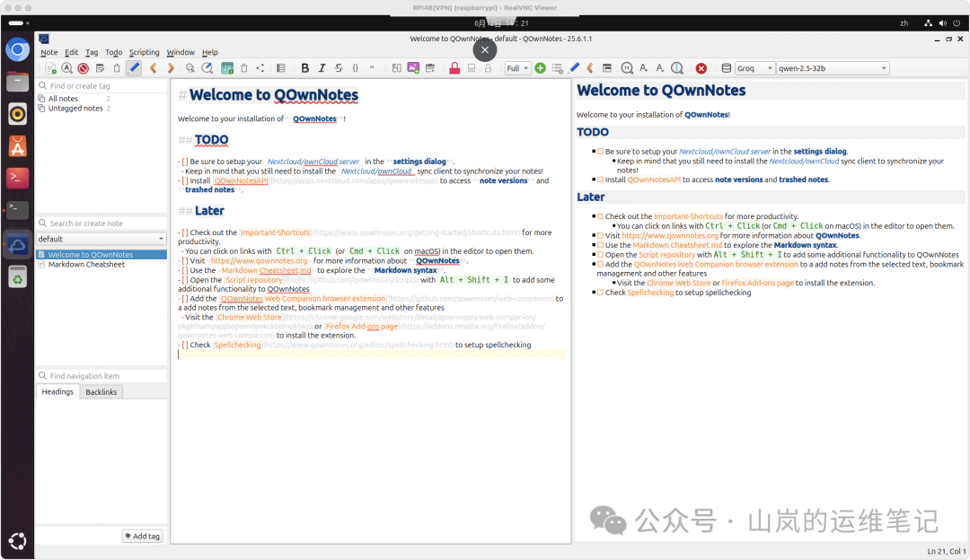Screen dimensions: 970x560
Task: Tick the 'Be sure to setup' preview checkbox
Action: point(599,152)
